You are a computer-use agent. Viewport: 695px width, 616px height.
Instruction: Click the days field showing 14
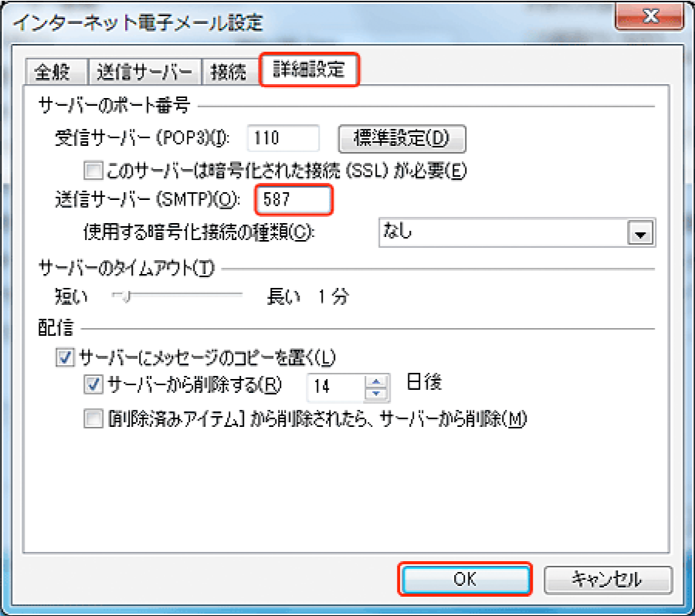pos(334,386)
